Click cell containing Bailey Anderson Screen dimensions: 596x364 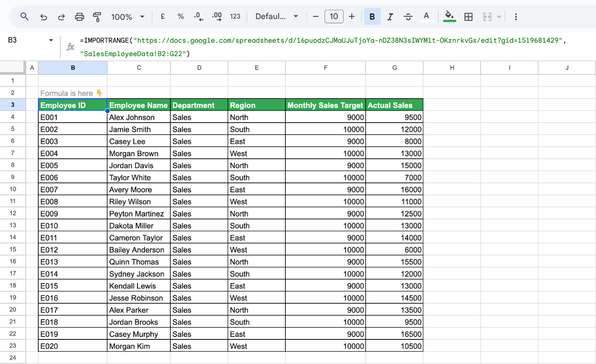coord(139,250)
